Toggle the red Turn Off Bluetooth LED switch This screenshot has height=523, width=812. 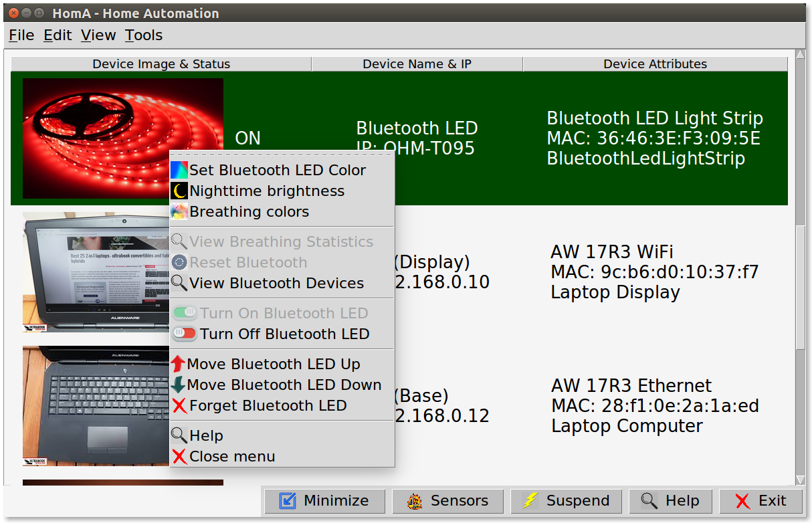185,334
